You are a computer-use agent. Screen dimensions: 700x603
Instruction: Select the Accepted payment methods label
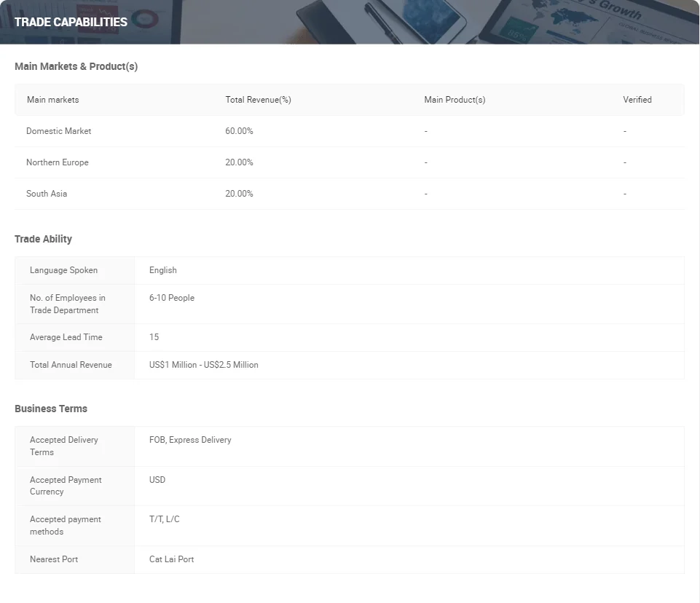click(65, 525)
